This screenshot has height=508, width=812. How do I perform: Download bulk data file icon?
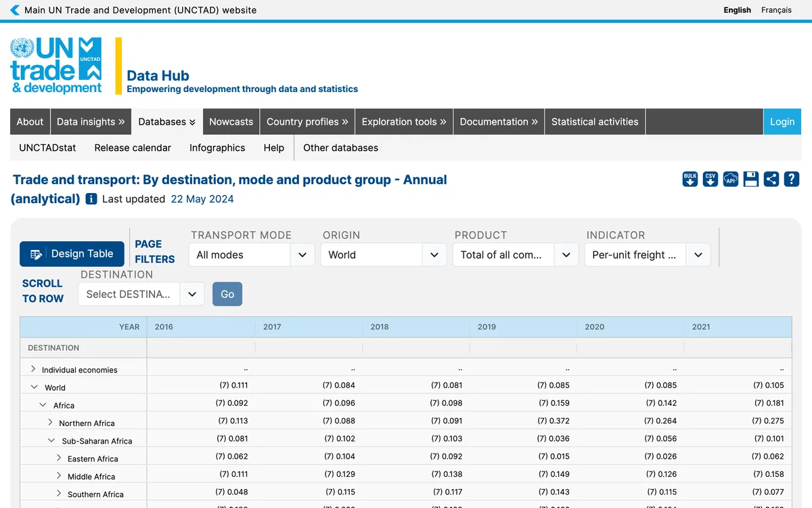tap(690, 179)
